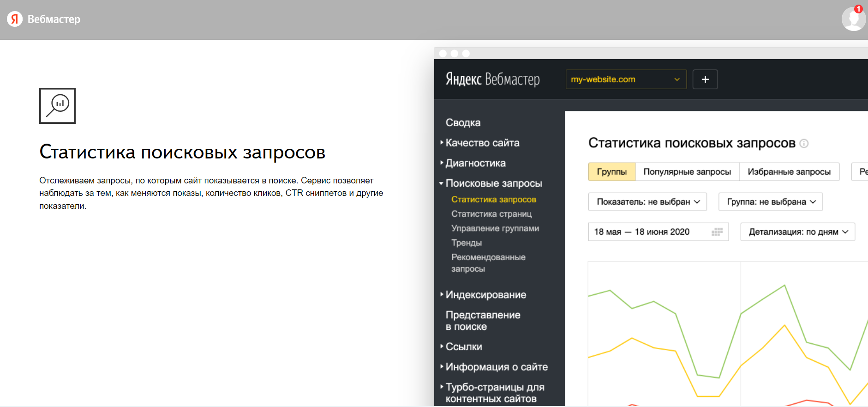
Task: Open the Группа: не выбрана dropdown
Action: (771, 202)
